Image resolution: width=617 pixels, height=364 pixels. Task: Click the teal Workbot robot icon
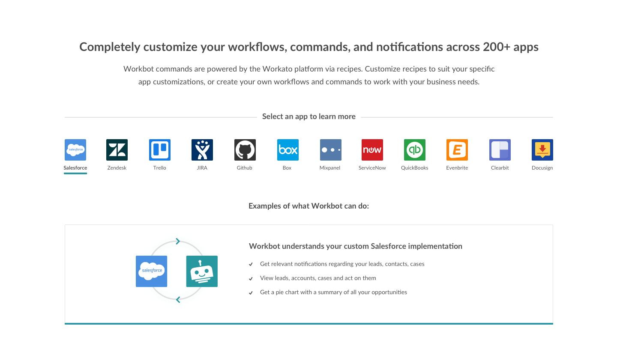[202, 272]
